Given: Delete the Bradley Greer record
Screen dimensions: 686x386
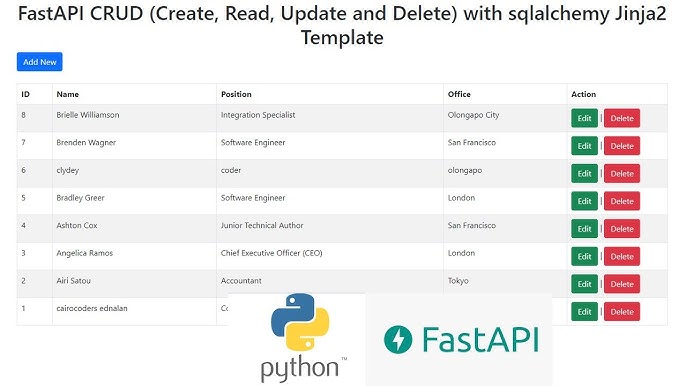Looking at the screenshot, I should pos(622,201).
